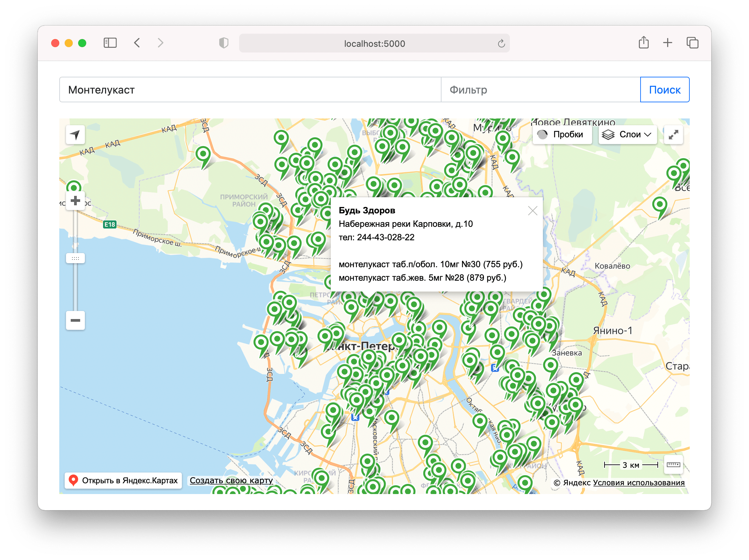Viewport: 749px width, 560px height.
Task: Go forward in browser history
Action: tap(161, 43)
